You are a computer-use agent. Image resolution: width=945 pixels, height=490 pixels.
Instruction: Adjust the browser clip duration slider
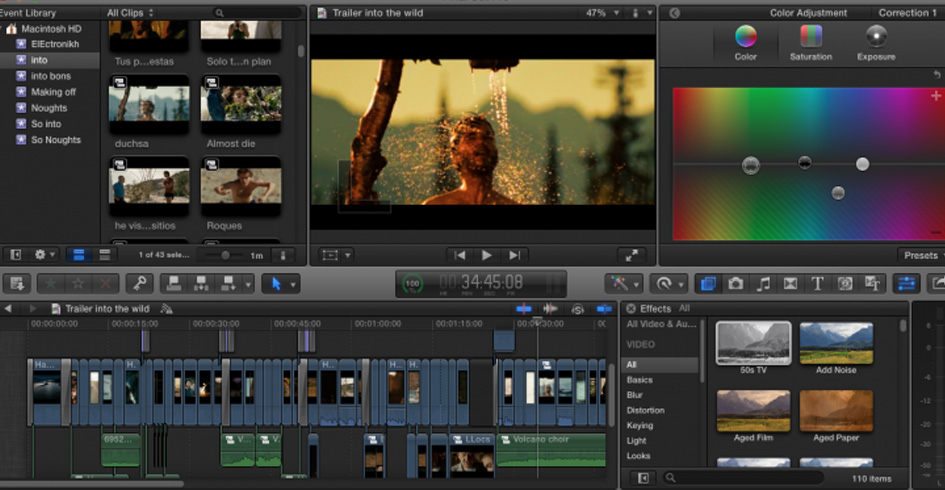[225, 256]
